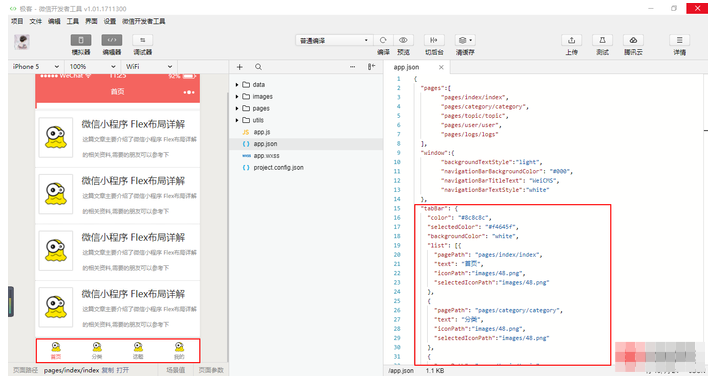This screenshot has width=713, height=386.
Task: Open the 界面 menu
Action: point(91,21)
